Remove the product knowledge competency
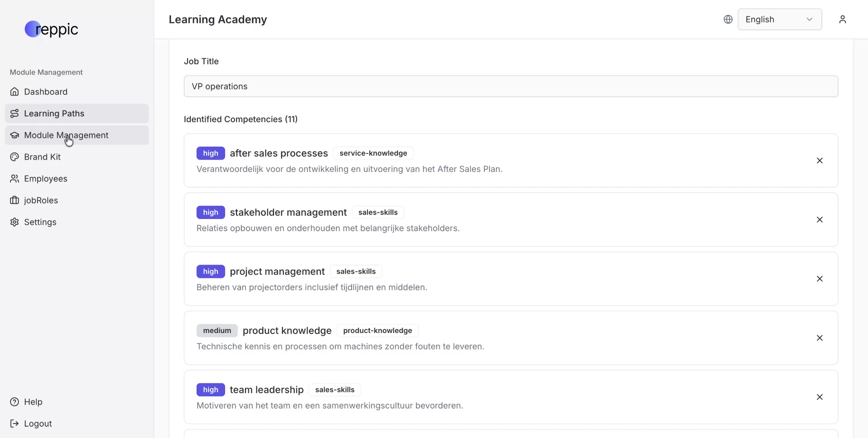The height and width of the screenshot is (438, 868). pos(819,338)
